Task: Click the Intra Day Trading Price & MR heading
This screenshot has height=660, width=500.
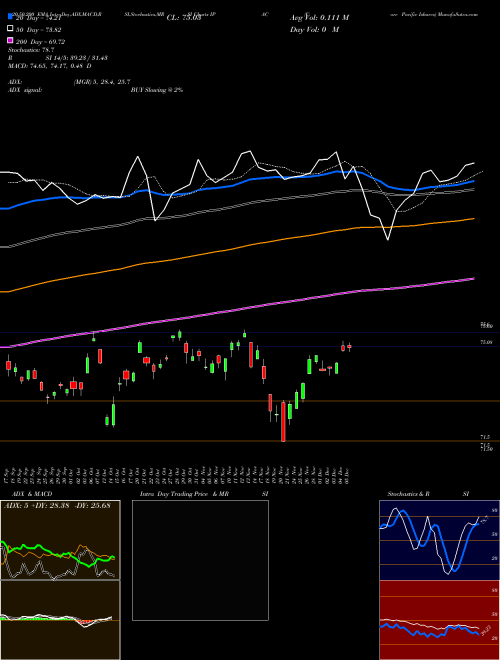Action: (184, 494)
